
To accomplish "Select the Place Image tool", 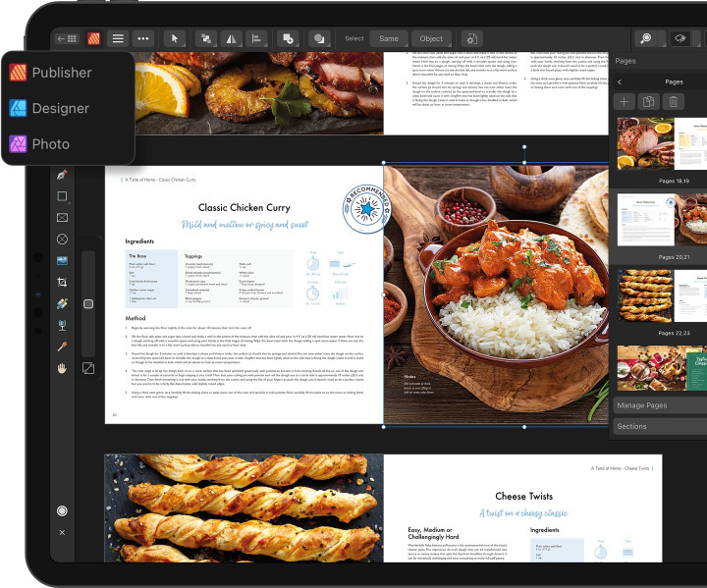I will (62, 261).
